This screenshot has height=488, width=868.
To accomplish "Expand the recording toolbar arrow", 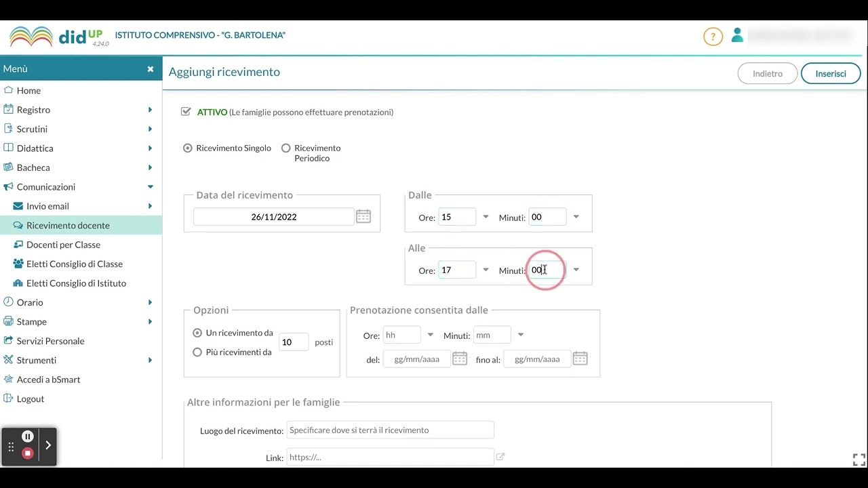I will [x=48, y=445].
